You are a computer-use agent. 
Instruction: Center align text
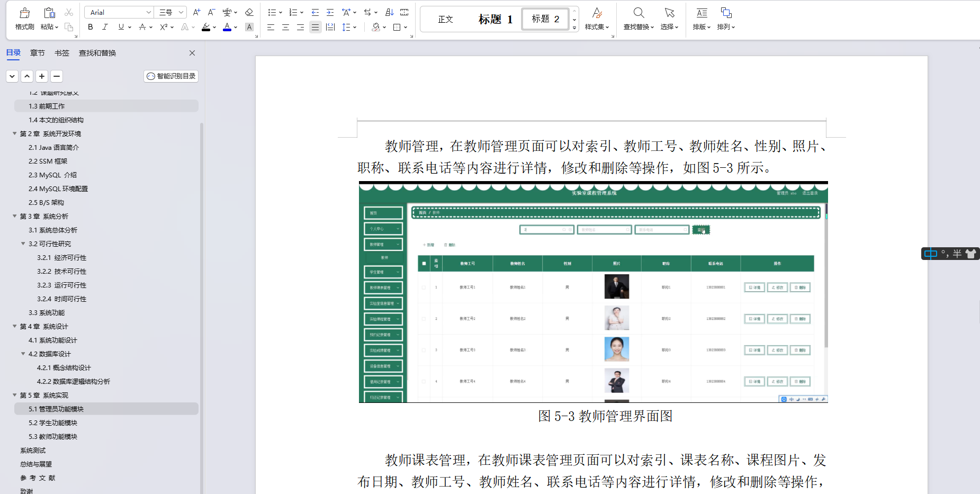click(x=285, y=27)
